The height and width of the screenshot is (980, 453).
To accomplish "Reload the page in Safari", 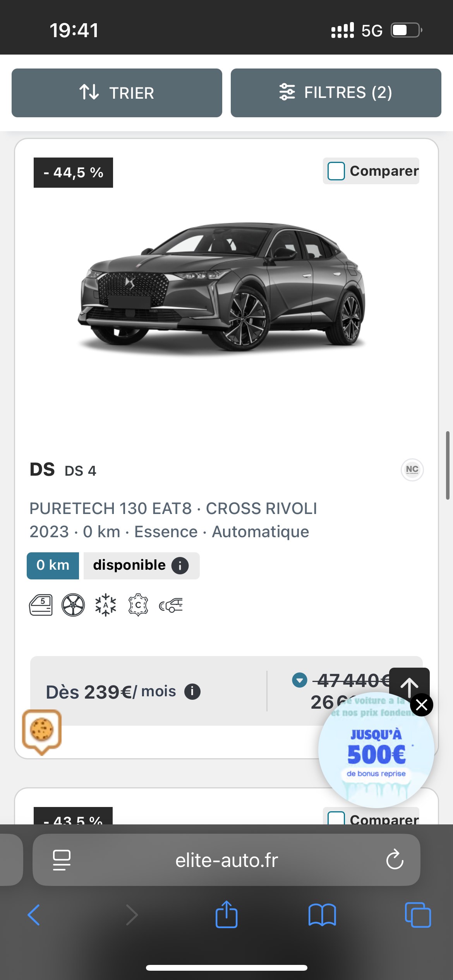I will point(395,860).
